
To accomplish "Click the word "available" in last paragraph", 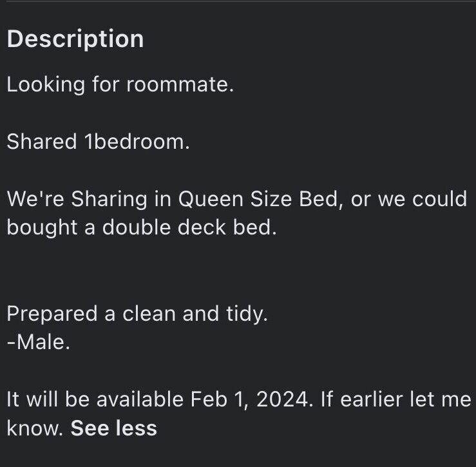I will [140, 399].
